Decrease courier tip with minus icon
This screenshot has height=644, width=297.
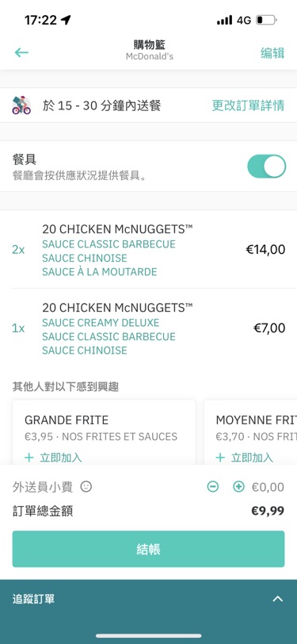pos(213,487)
